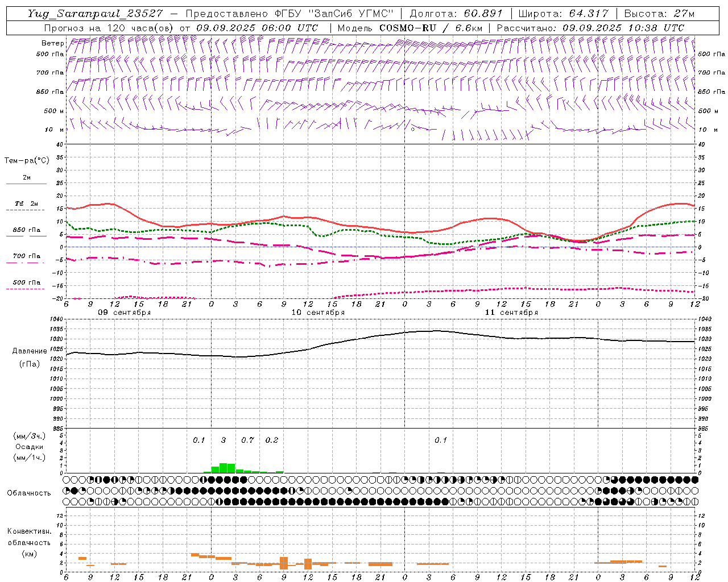728x582 pixels.
Task: Click the '(мм/1ч.)' precipitation unit label
Action: click(x=30, y=458)
